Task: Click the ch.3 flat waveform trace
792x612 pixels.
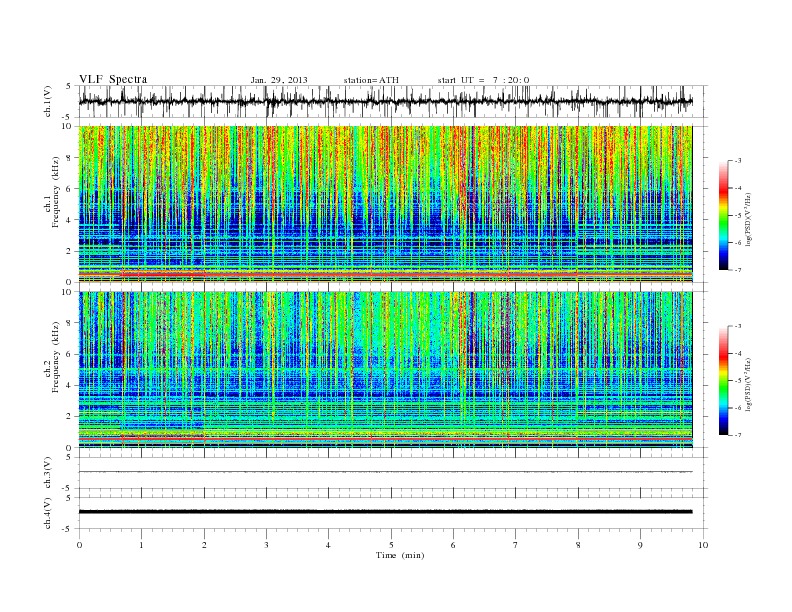Action: coord(385,472)
